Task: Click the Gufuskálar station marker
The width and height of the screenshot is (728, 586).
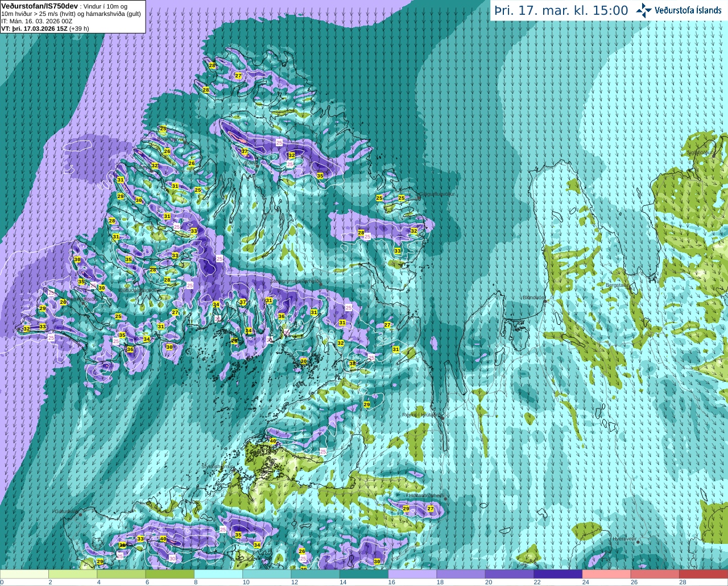Action: point(80,514)
